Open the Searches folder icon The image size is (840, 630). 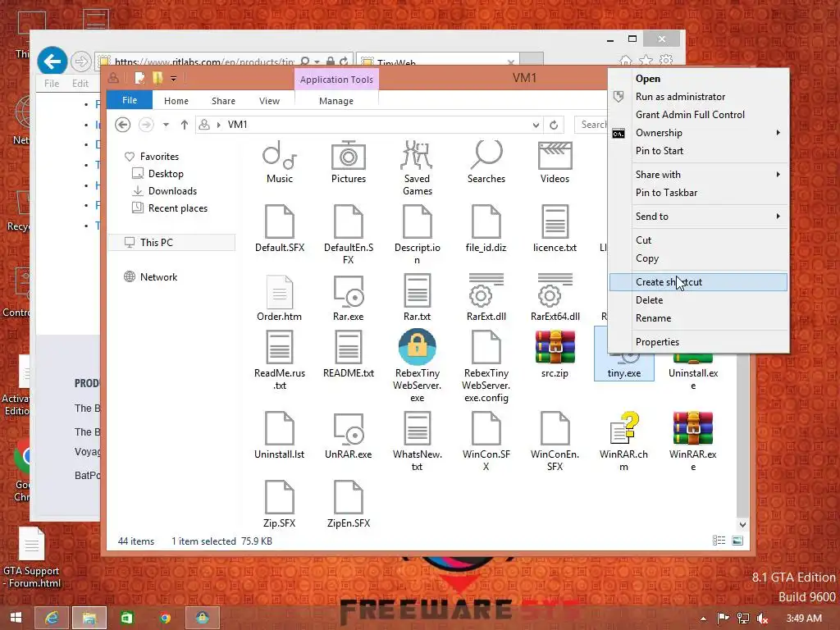[486, 155]
